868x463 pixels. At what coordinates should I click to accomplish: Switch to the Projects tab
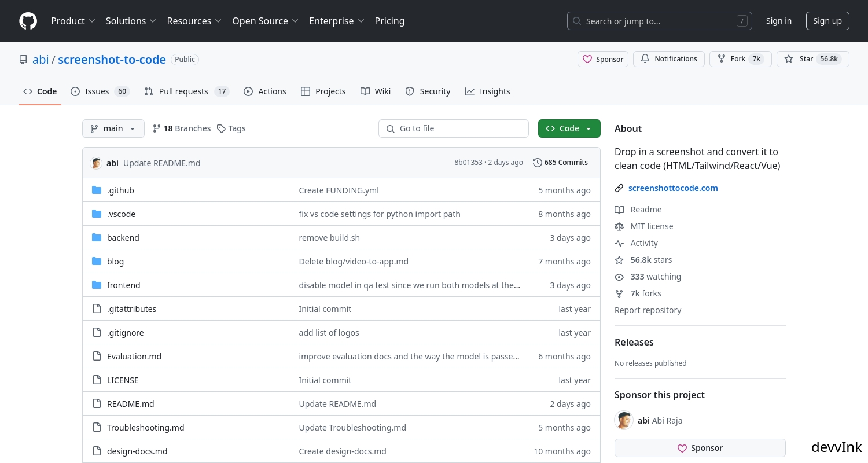coord(323,91)
